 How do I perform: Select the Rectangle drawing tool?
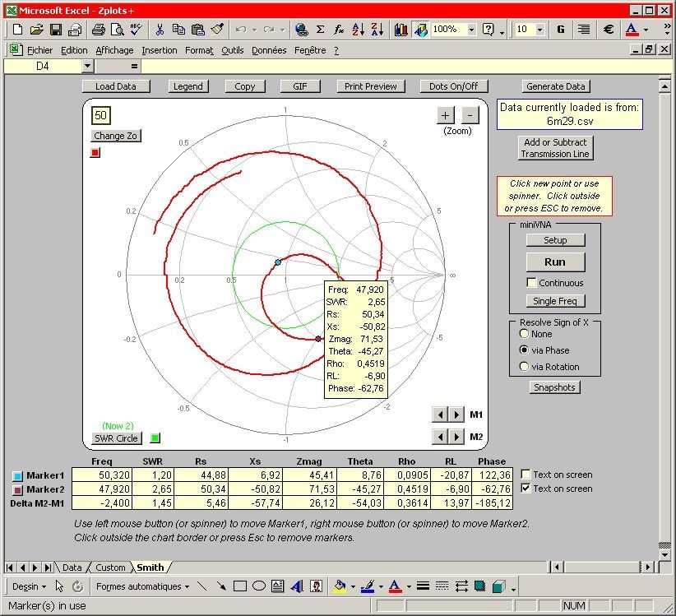(240, 586)
